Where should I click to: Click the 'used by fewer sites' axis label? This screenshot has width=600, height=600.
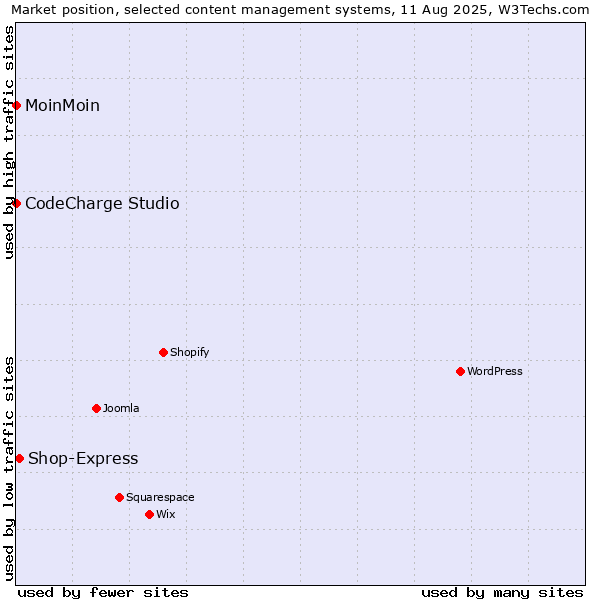103,593
